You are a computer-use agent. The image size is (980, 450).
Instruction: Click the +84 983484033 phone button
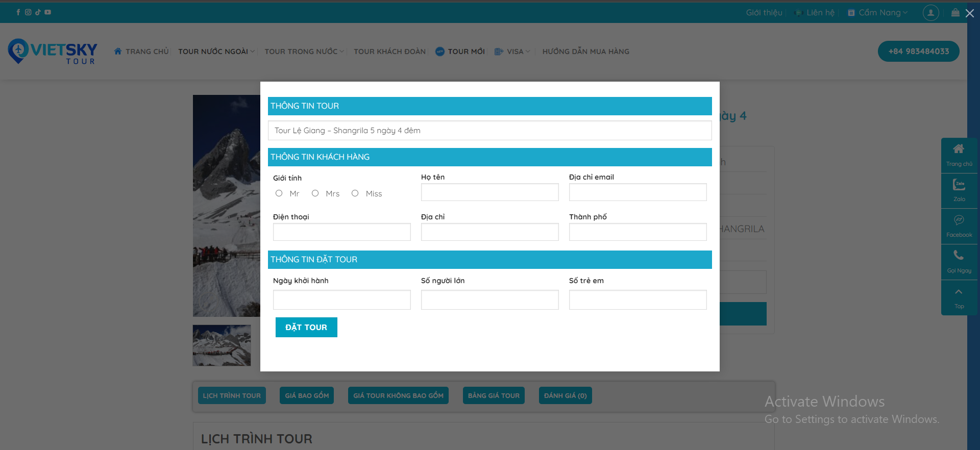[x=918, y=51]
